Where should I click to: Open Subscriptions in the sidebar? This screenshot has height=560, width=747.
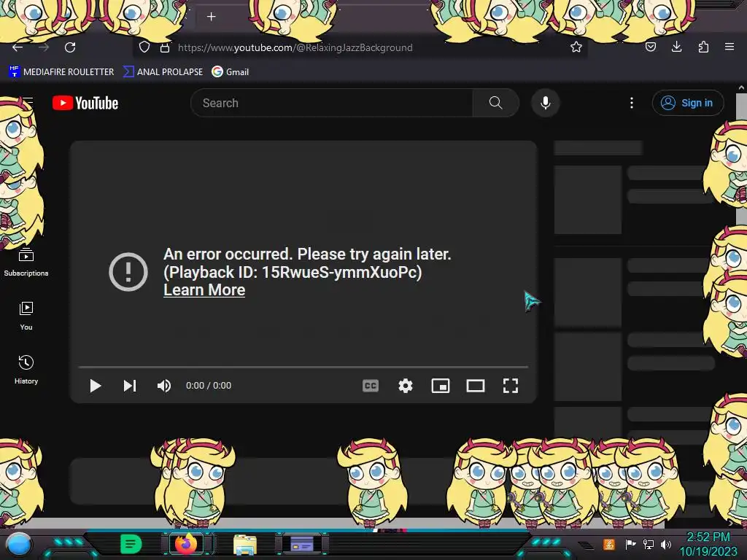point(26,262)
